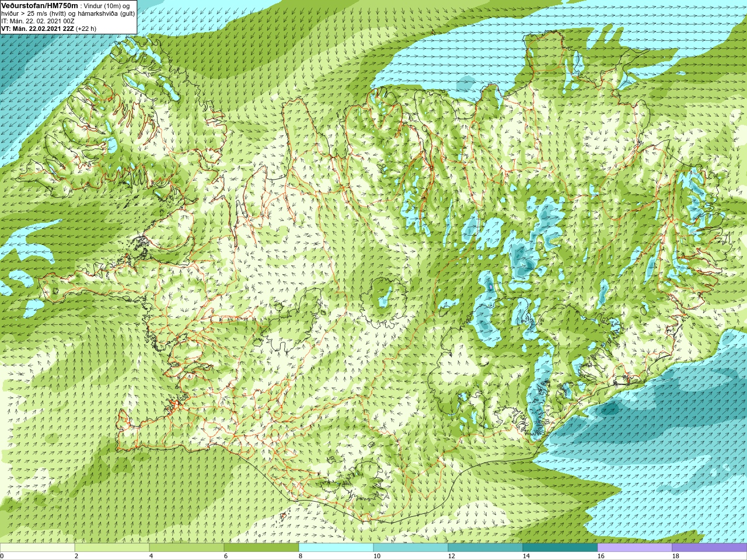
Task: Click the scale label "8"
Action: point(301,556)
